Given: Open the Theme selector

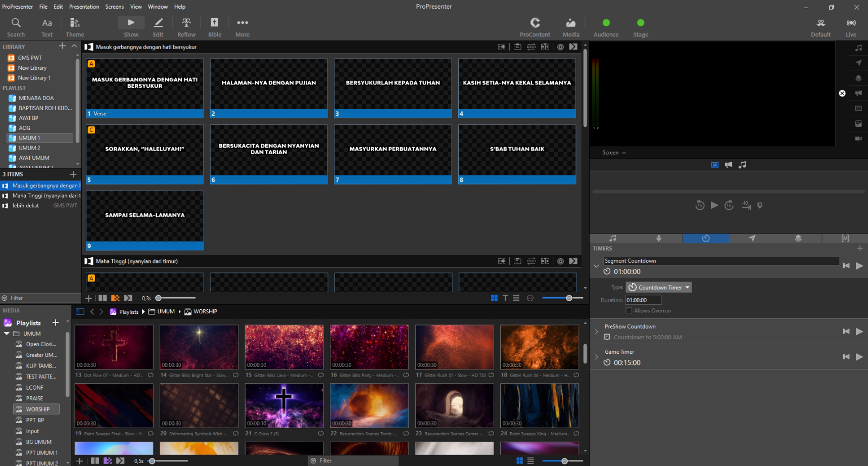Looking at the screenshot, I should tap(74, 26).
